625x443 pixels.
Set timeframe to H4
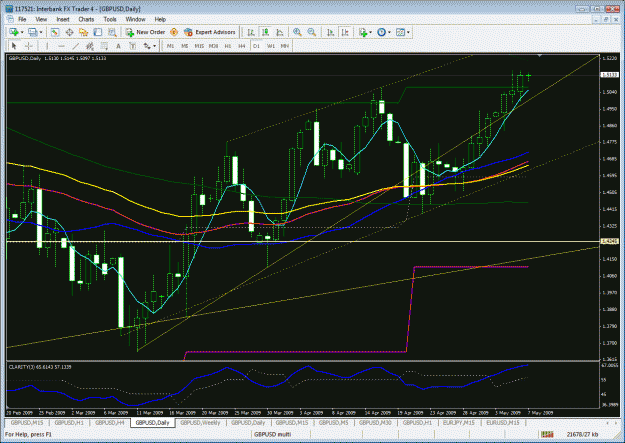coord(242,46)
